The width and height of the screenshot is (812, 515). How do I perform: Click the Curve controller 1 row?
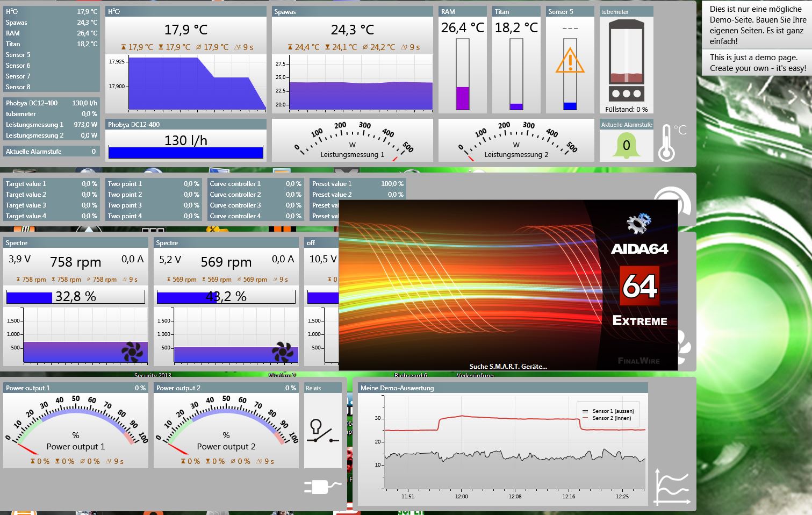click(x=256, y=183)
